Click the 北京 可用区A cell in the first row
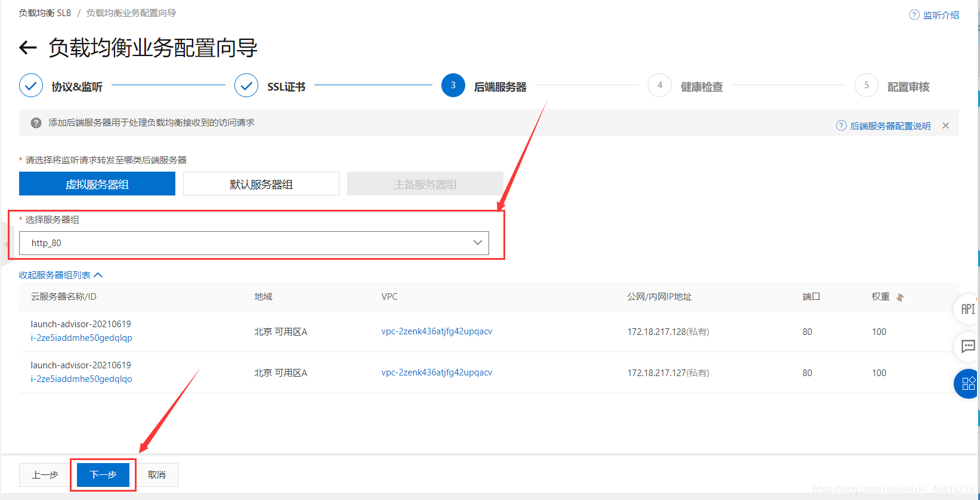980x500 pixels. coord(280,332)
